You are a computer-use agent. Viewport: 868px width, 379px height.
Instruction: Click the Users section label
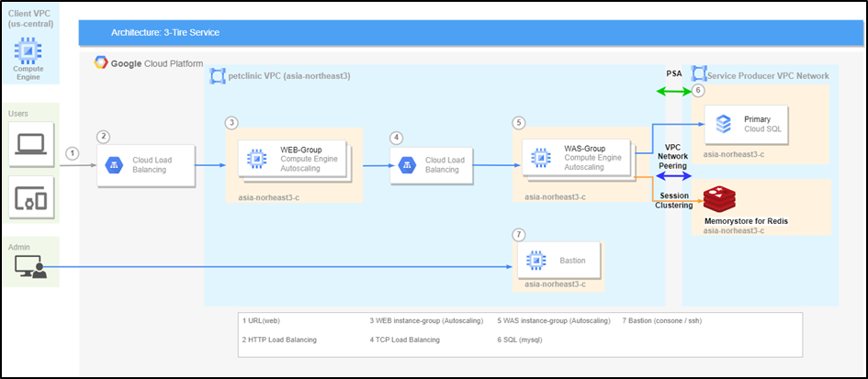18,114
